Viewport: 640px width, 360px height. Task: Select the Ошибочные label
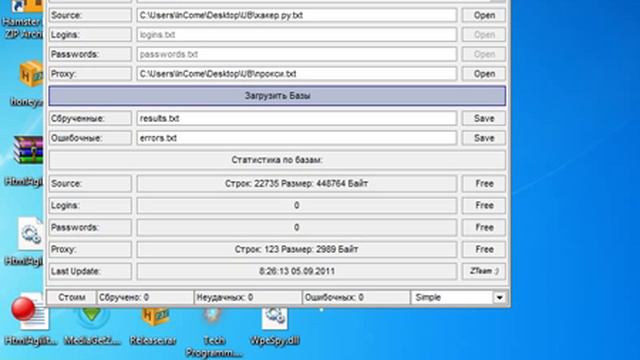[x=90, y=138]
